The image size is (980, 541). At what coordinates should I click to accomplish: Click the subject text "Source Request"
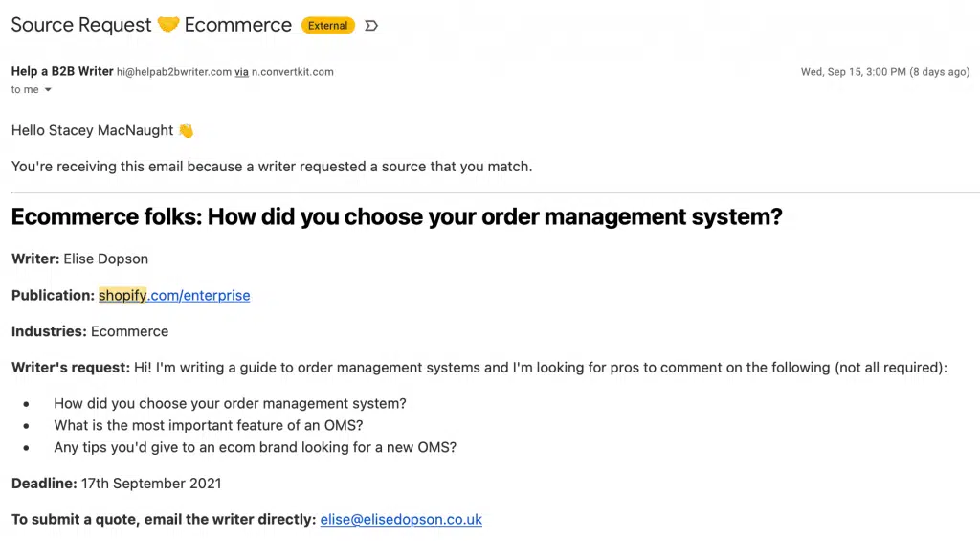click(x=81, y=25)
